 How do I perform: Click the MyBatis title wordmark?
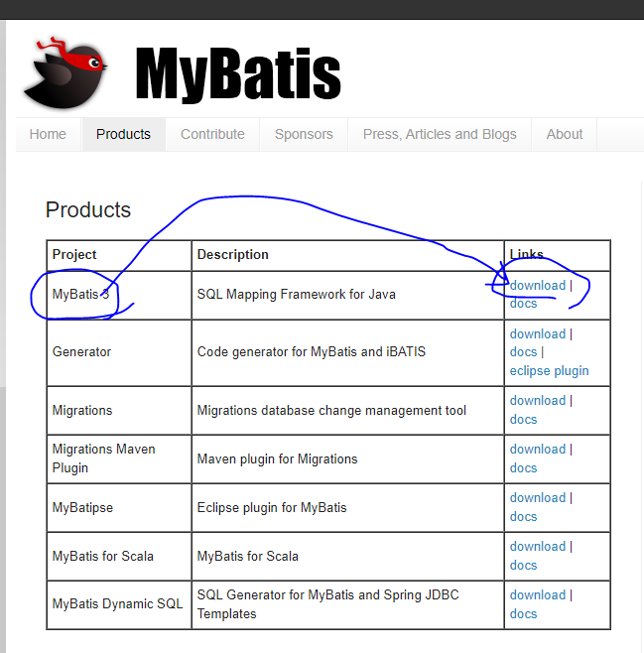pyautogui.click(x=238, y=73)
